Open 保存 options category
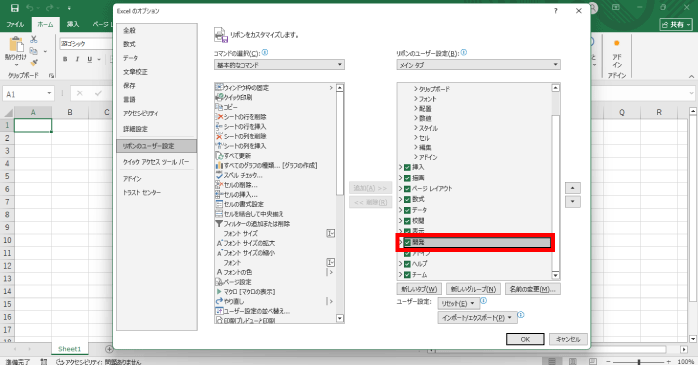The height and width of the screenshot is (365, 698). click(x=156, y=85)
